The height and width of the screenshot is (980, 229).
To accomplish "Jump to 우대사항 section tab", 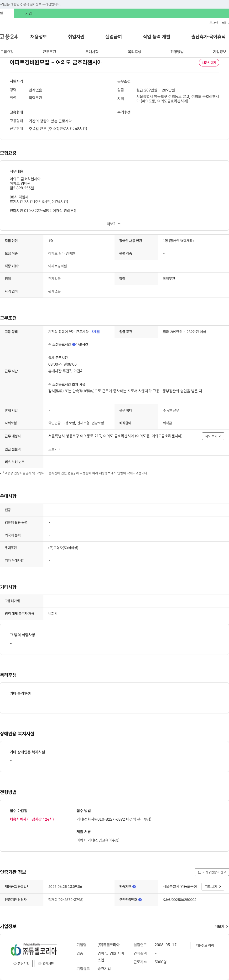I will tap(92, 52).
